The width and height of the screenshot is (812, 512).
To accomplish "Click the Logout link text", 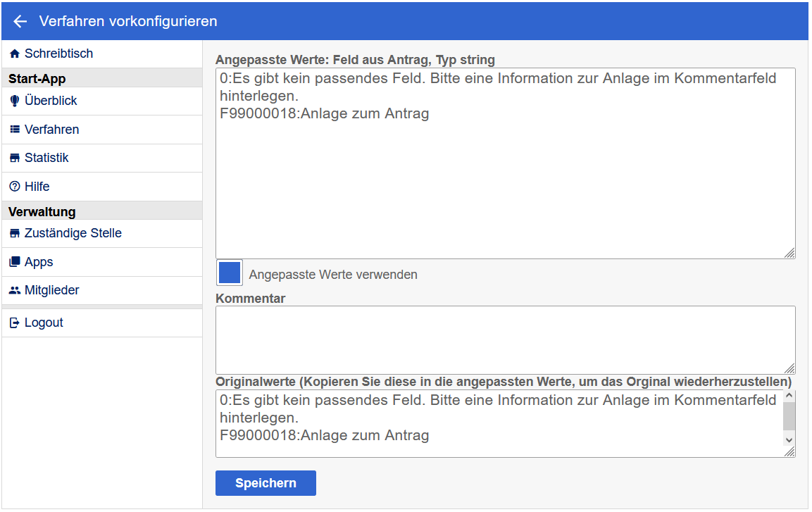I will click(44, 323).
